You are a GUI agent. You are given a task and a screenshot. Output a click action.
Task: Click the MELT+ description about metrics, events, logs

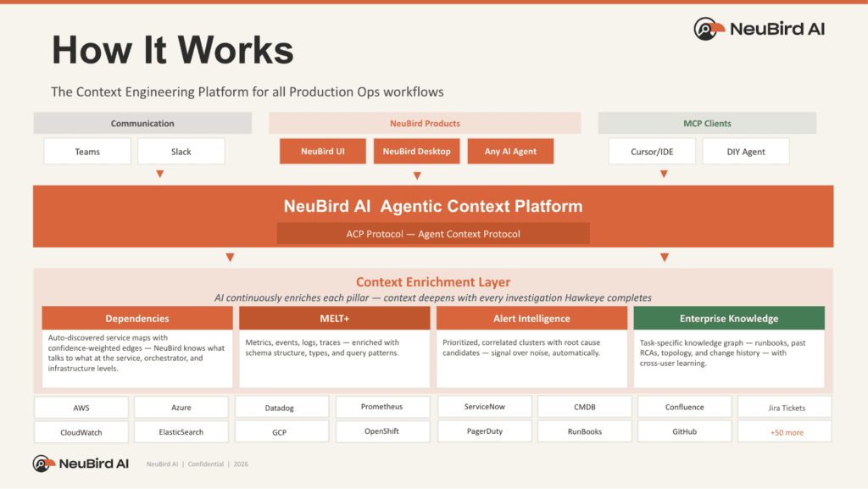click(322, 347)
